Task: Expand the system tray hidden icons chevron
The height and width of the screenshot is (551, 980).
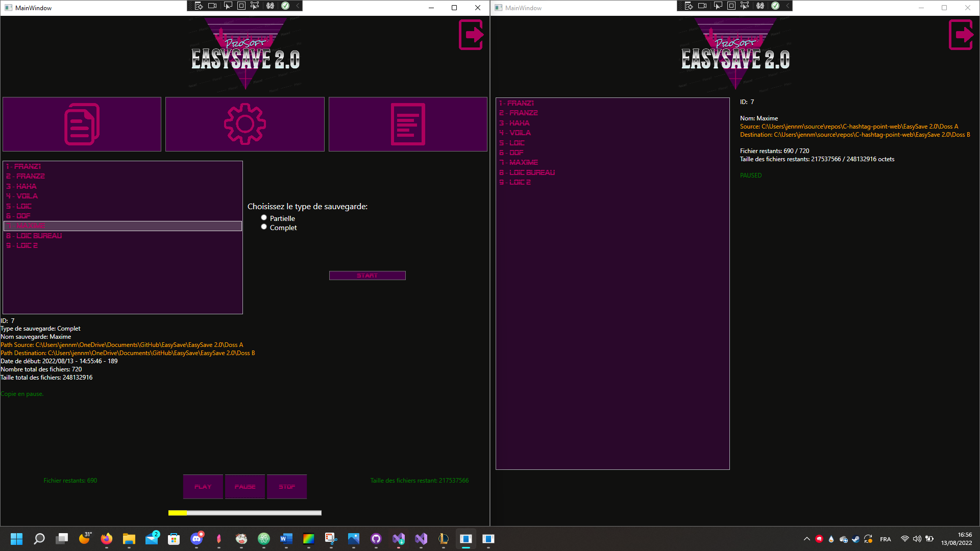Action: (x=806, y=539)
